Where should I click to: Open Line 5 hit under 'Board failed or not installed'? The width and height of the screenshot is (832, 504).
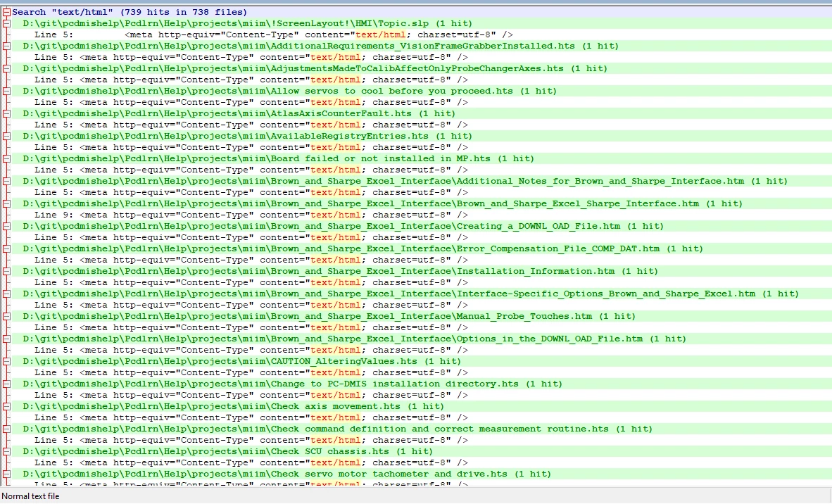coord(251,170)
